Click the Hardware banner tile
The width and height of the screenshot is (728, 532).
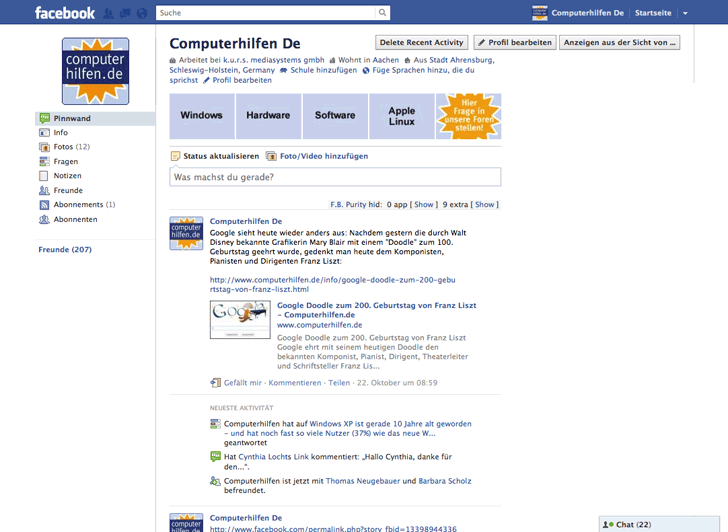(x=268, y=116)
